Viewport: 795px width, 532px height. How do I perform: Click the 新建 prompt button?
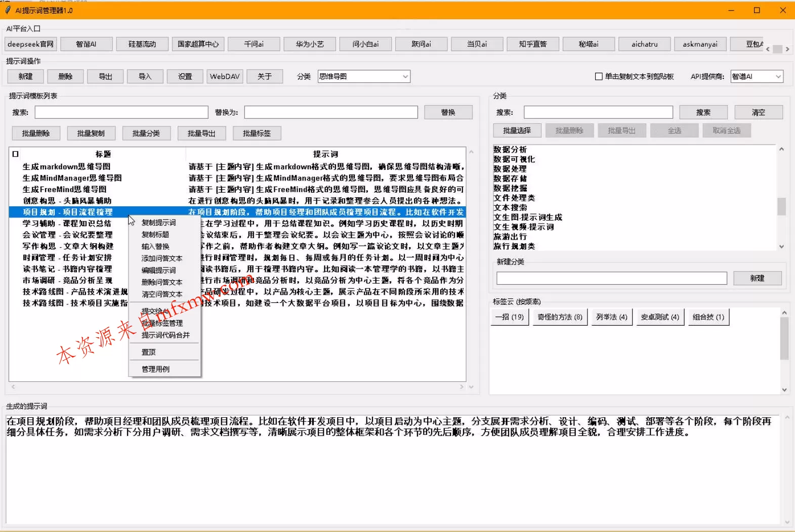click(x=25, y=76)
